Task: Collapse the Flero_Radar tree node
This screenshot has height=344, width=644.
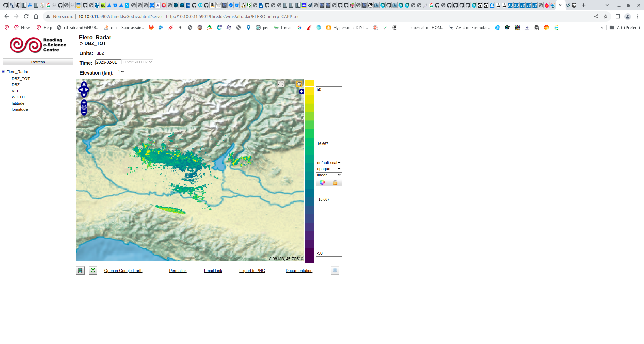Action: 3,71
